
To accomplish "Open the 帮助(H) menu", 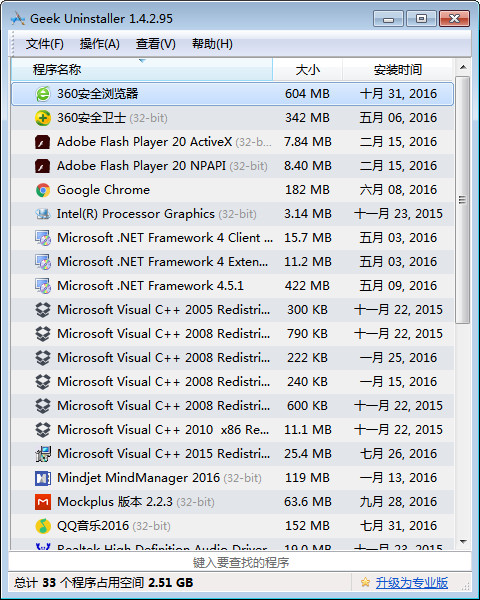I will point(212,44).
